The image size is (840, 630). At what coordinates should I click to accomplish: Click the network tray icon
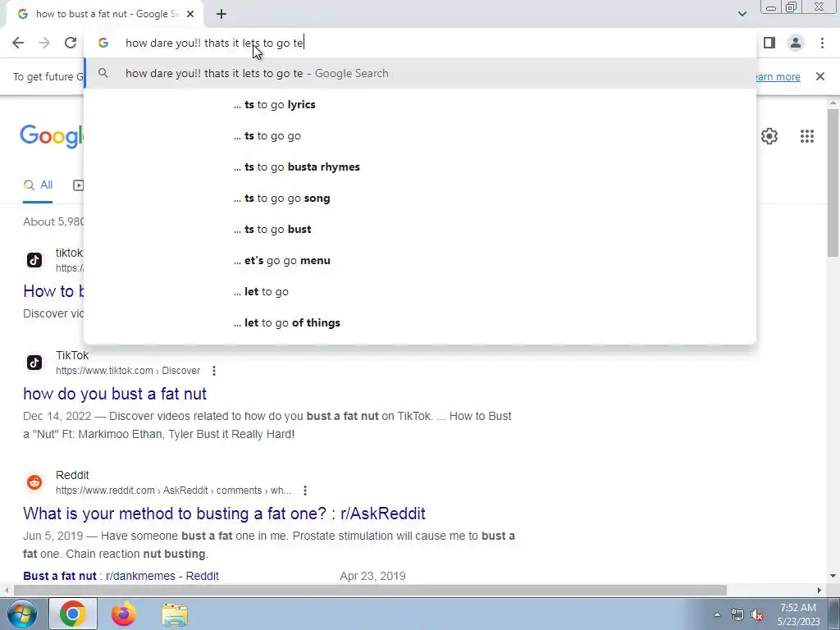click(737, 615)
